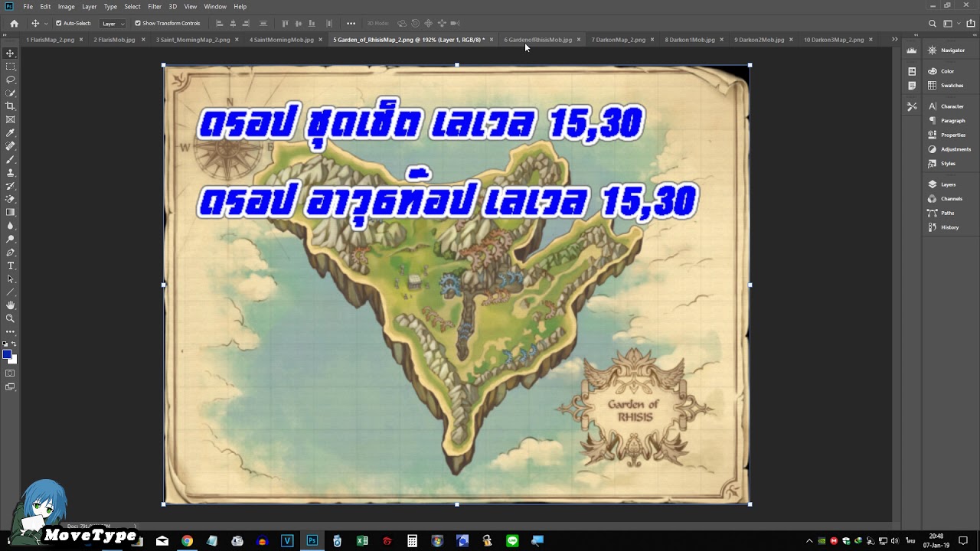Select the Horizontal Type tool
This screenshot has width=980, height=551.
click(10, 266)
